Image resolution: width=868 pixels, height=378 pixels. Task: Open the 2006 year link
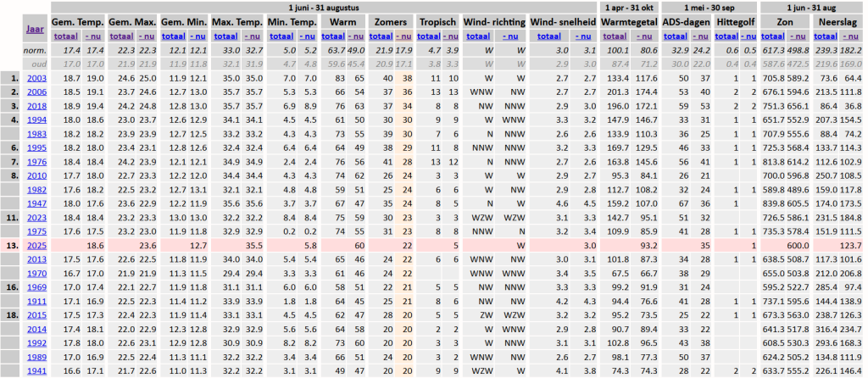coord(37,92)
